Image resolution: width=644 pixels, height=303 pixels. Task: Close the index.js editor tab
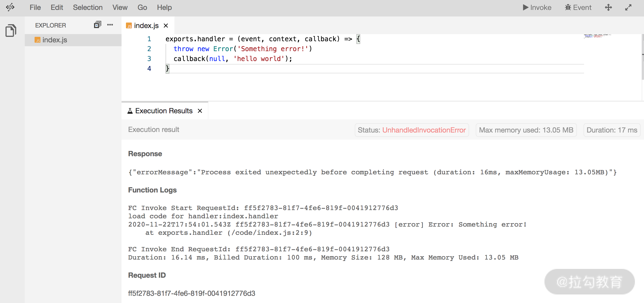pos(166,26)
